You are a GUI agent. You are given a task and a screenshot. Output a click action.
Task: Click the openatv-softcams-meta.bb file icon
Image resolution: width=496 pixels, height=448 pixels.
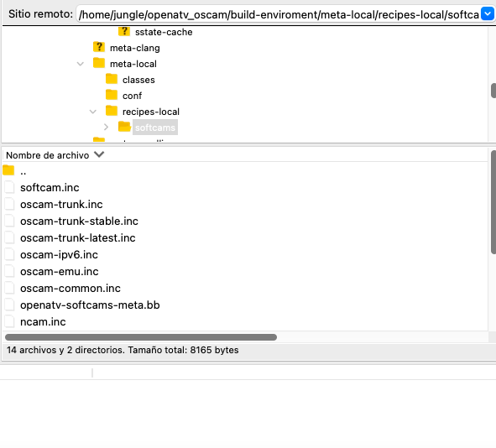[x=9, y=305]
